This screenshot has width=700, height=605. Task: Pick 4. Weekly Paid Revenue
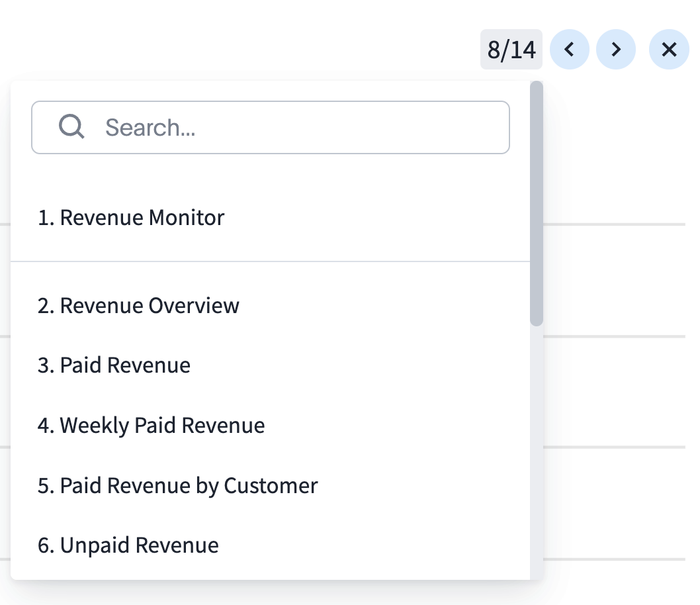pyautogui.click(x=151, y=426)
